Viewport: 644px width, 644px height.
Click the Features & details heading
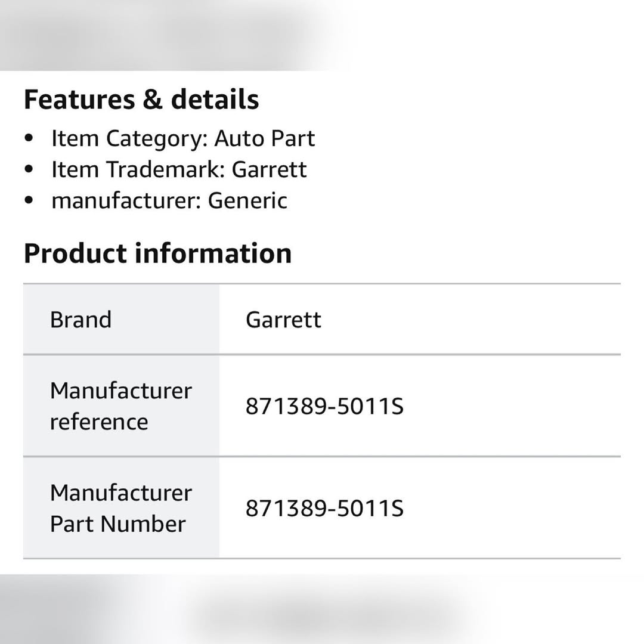[x=141, y=100]
